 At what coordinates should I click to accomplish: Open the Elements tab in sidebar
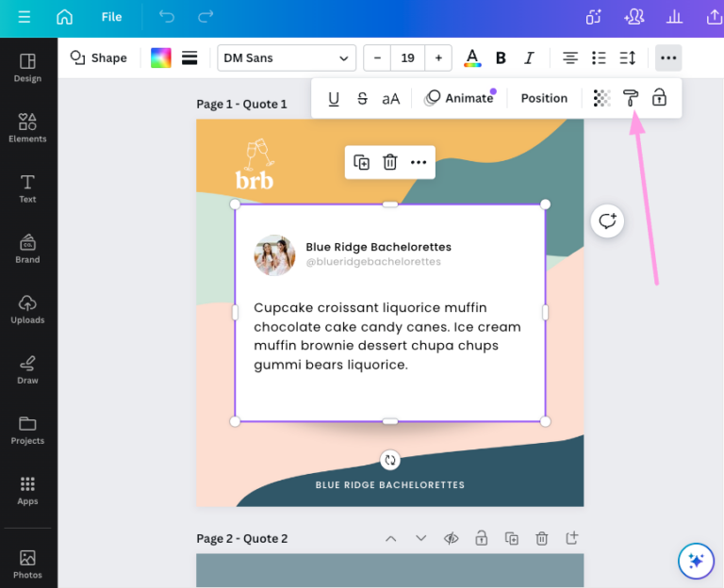click(x=27, y=128)
